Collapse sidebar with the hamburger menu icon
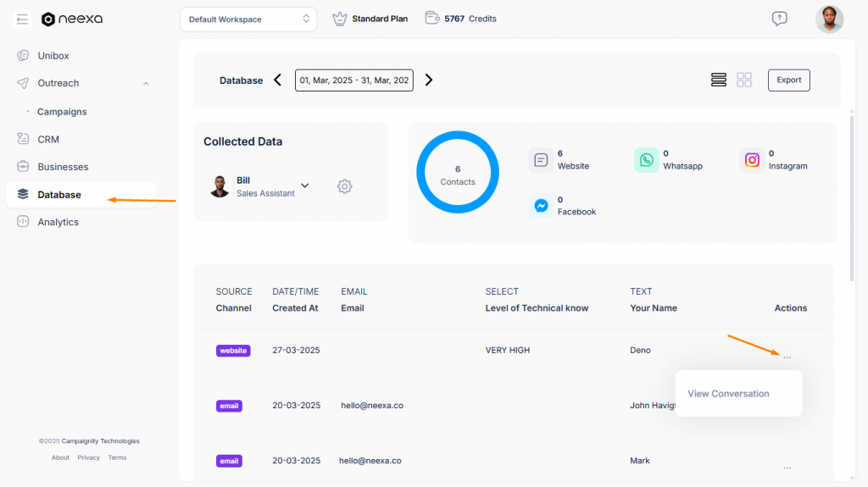Viewport: 868px width, 487px height. point(22,19)
